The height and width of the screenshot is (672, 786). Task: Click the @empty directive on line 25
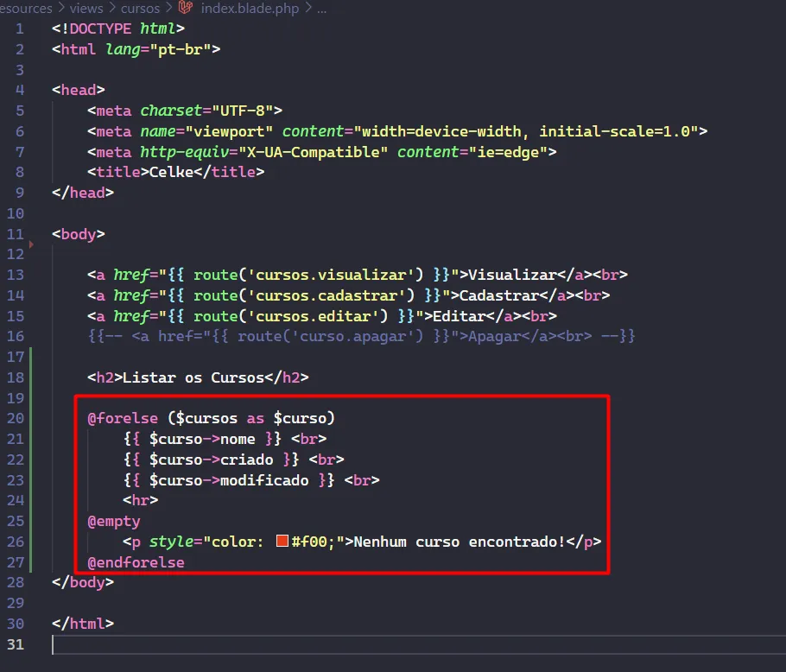pos(113,521)
